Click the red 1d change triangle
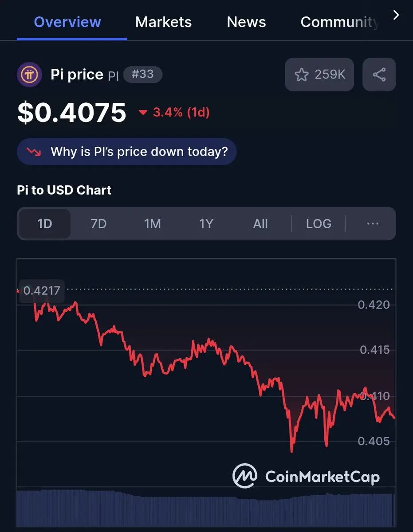This screenshot has height=532, width=413. (143, 113)
